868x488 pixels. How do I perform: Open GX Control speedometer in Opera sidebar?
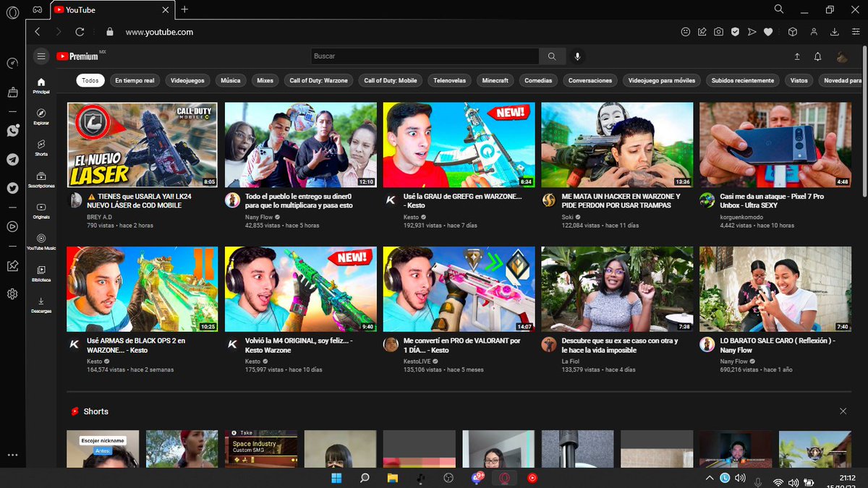coord(12,63)
